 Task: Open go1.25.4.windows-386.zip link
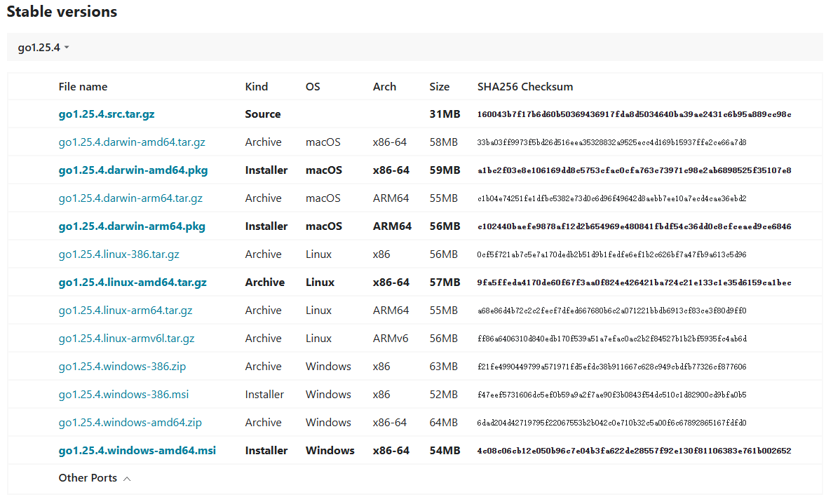click(x=122, y=367)
